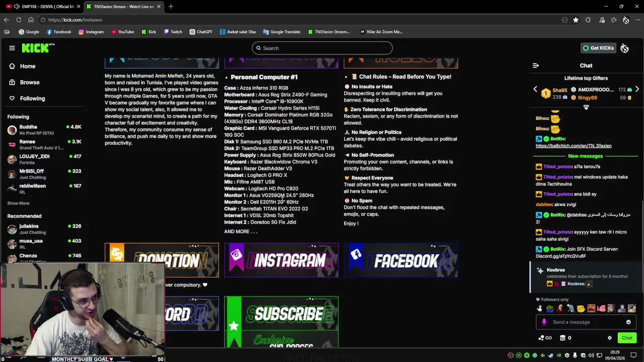Open the emoji picker in message box
This screenshot has width=644, height=362.
628,322
